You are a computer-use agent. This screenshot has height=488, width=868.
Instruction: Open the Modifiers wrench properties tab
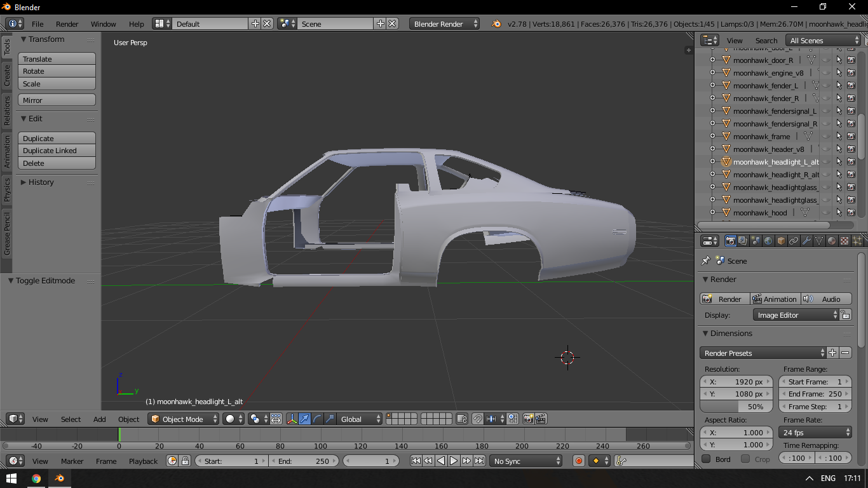pos(806,241)
